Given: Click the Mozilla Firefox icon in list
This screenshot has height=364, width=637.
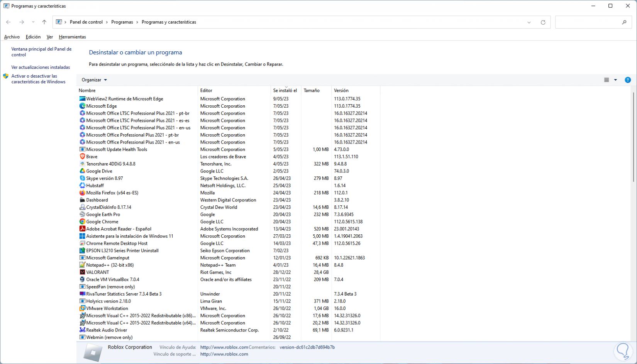Looking at the screenshot, I should 82,193.
